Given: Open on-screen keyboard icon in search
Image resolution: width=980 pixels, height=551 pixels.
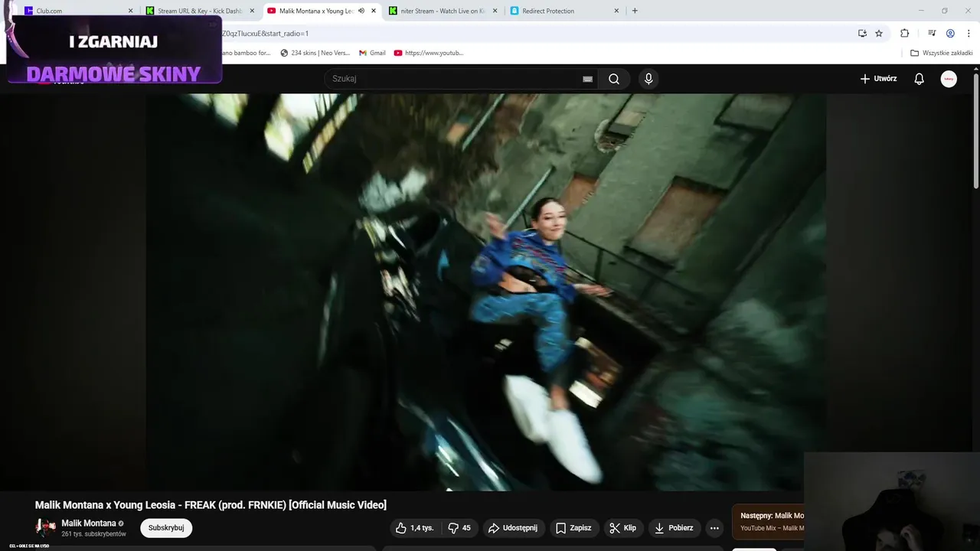Looking at the screenshot, I should tap(587, 79).
